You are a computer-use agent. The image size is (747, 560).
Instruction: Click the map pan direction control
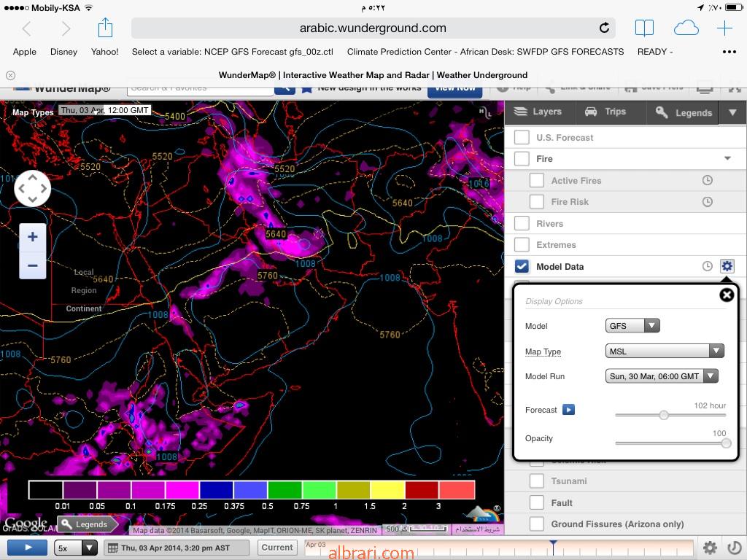tap(32, 189)
